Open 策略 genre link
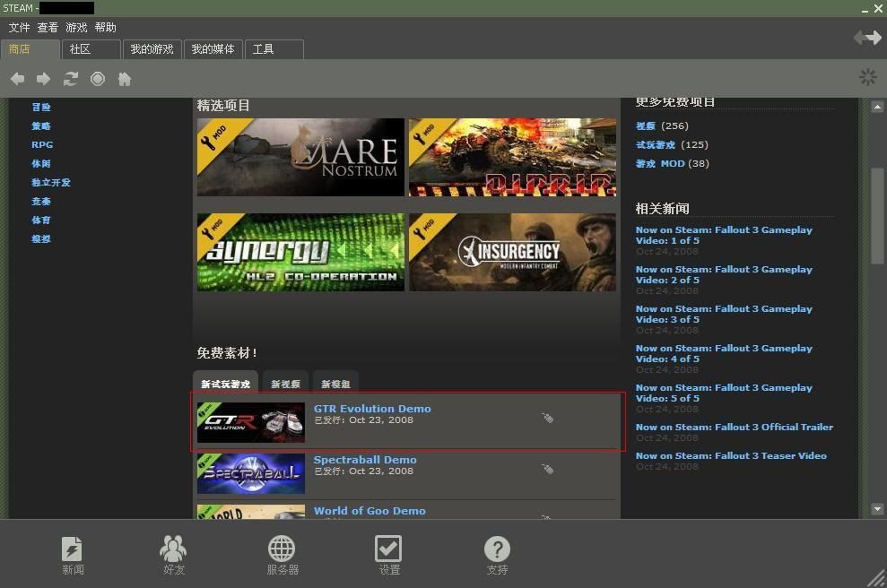The image size is (887, 588). 41,125
